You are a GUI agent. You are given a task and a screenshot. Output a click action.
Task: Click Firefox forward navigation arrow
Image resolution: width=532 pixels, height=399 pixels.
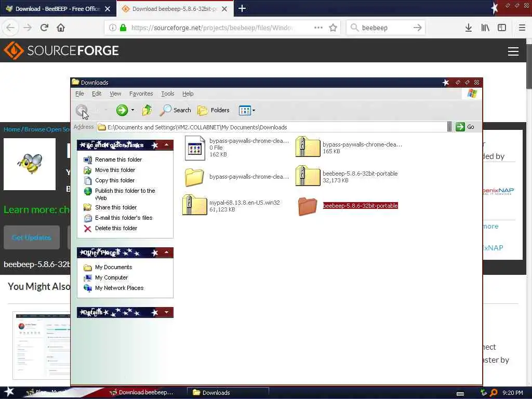(x=28, y=28)
